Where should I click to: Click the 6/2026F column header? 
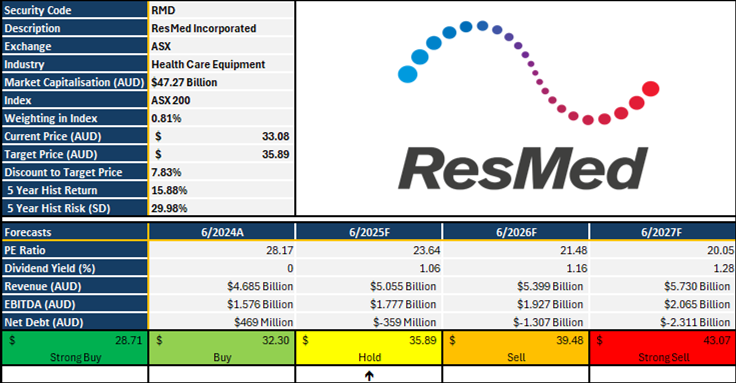(516, 232)
